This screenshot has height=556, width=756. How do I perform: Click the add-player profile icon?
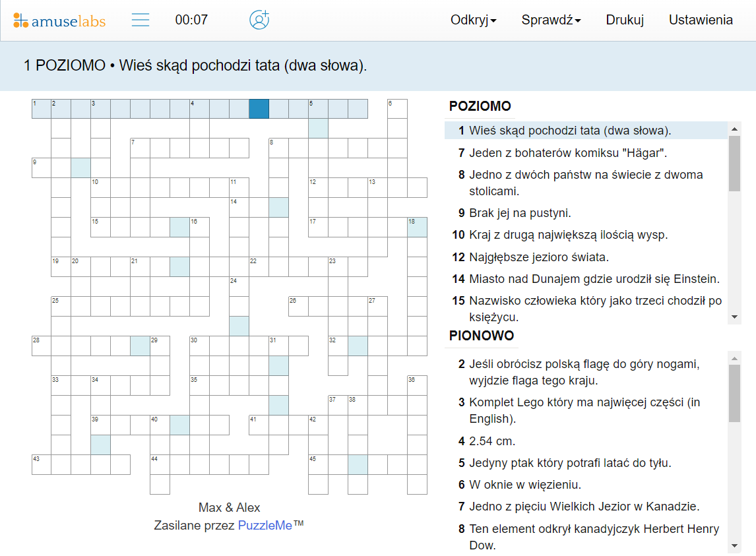click(259, 20)
